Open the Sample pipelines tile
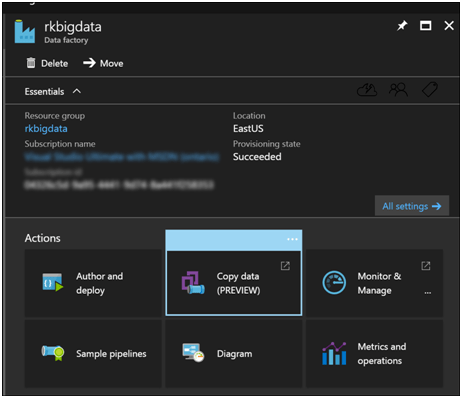 click(93, 354)
